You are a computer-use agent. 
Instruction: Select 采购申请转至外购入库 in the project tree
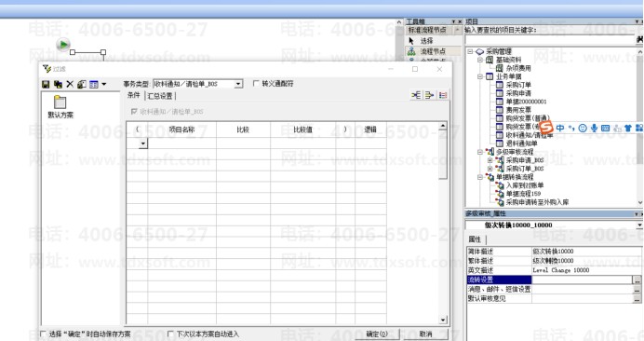[x=537, y=202]
